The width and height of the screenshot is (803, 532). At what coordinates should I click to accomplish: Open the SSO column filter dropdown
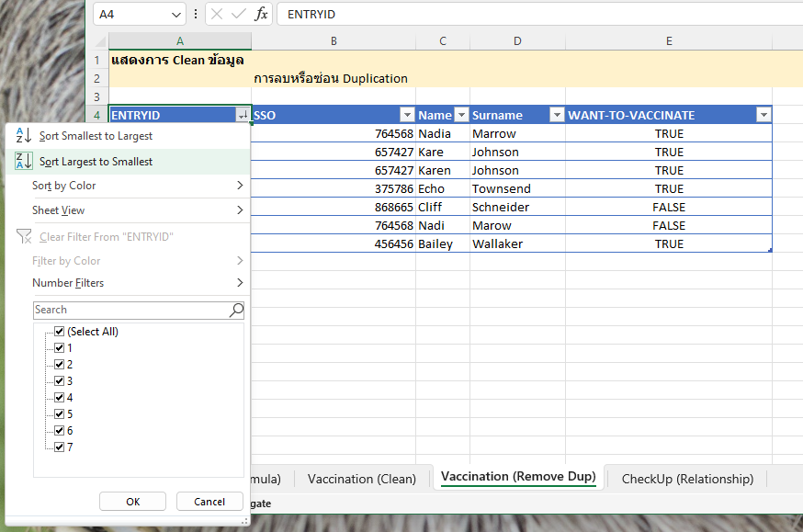pyautogui.click(x=407, y=115)
